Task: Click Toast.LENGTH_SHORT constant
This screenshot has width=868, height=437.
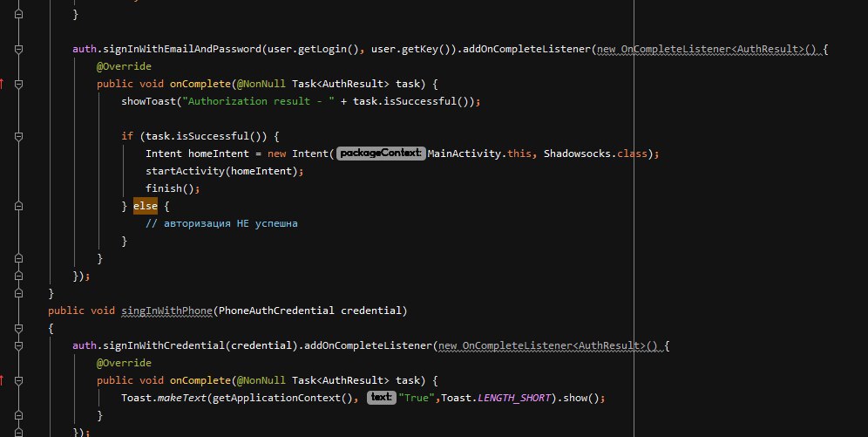Action: coord(496,398)
